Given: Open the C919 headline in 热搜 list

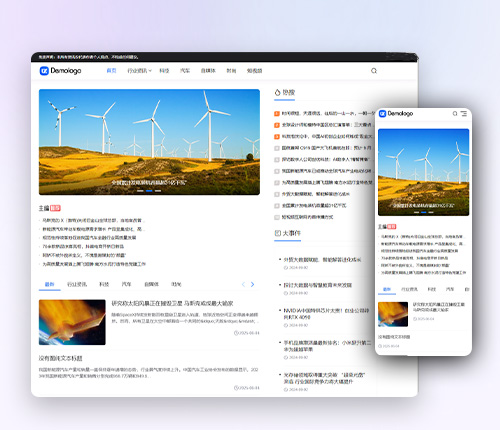Looking at the screenshot, I should click(x=327, y=148).
